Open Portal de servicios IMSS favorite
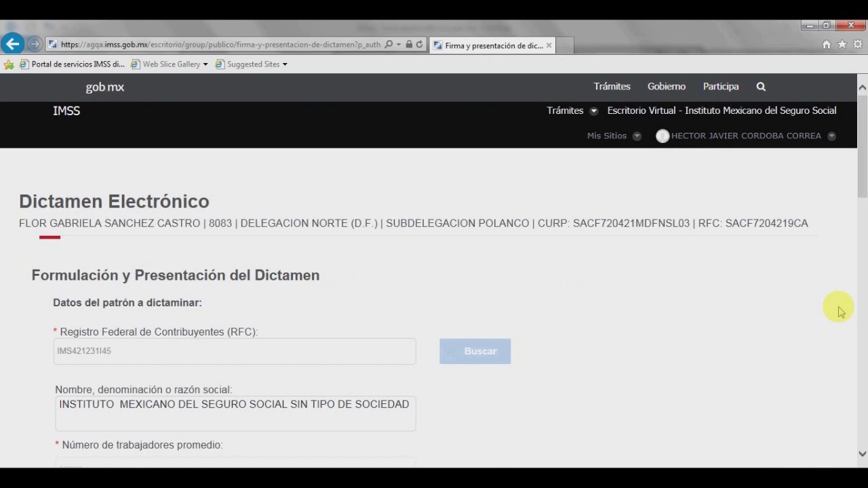The height and width of the screenshot is (488, 868). pyautogui.click(x=72, y=64)
